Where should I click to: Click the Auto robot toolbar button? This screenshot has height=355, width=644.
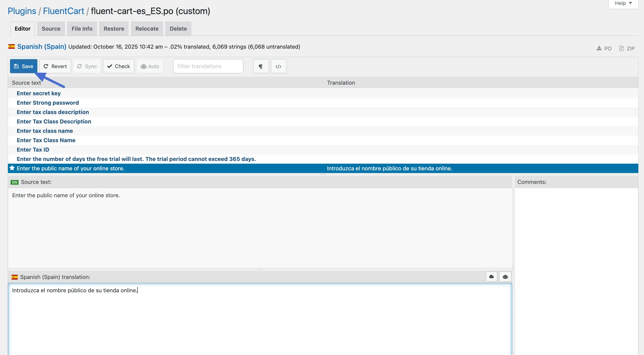[x=150, y=66]
